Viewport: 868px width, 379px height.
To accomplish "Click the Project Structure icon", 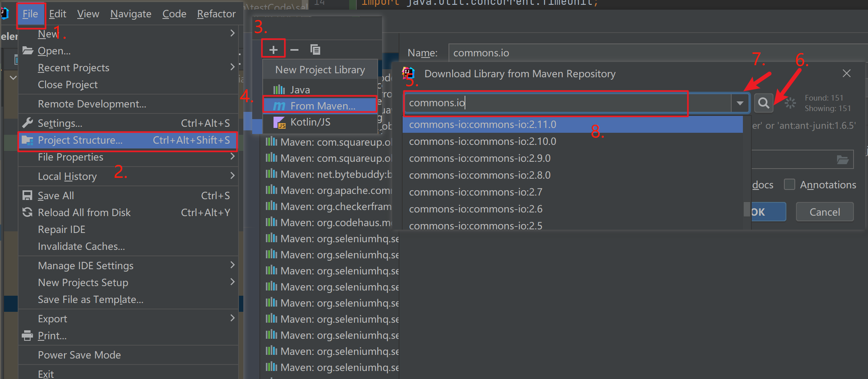I will [x=27, y=140].
